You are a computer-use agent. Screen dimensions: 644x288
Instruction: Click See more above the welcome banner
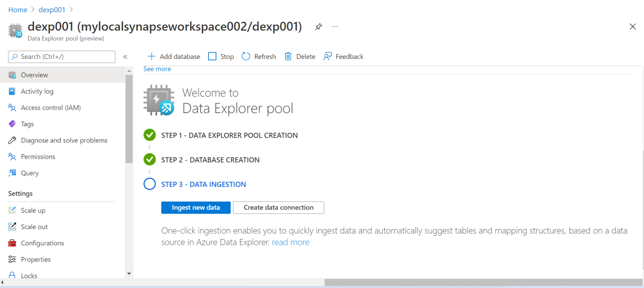pos(157,68)
